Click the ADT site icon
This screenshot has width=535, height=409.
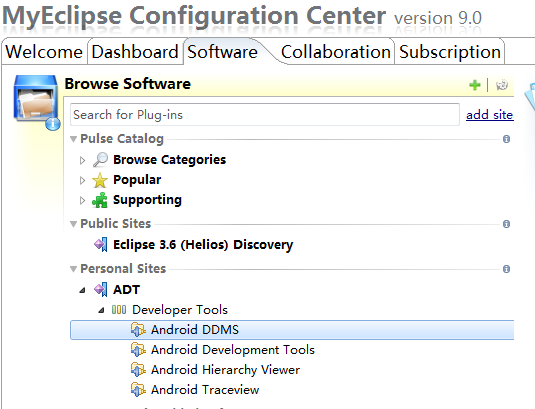(101, 290)
